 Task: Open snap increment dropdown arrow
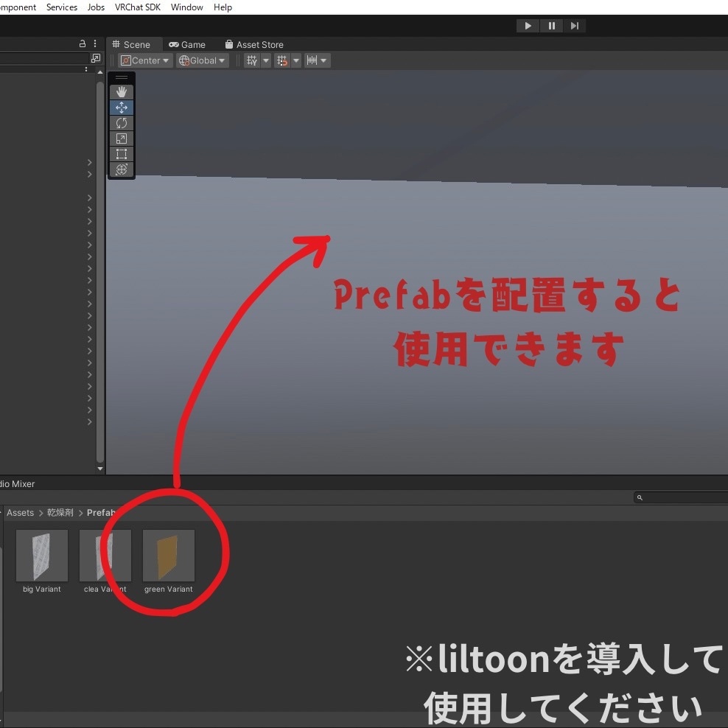[x=324, y=60]
